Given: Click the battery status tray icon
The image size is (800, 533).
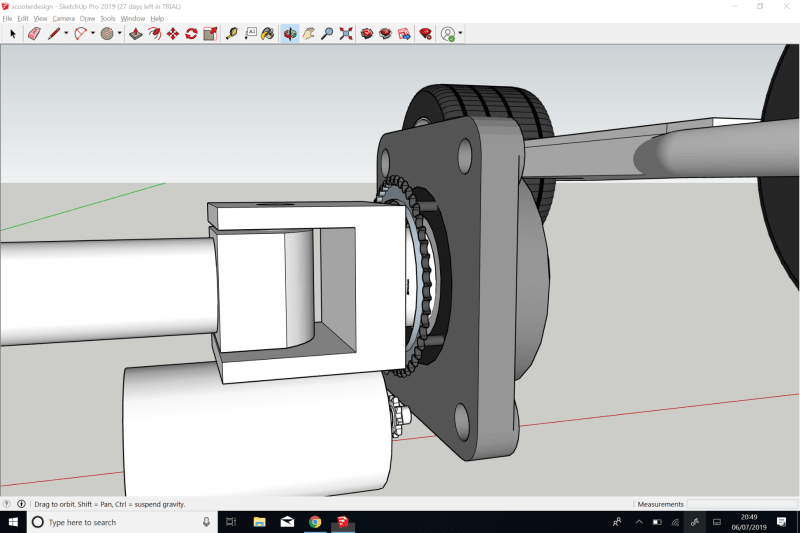Looking at the screenshot, I should 657,522.
